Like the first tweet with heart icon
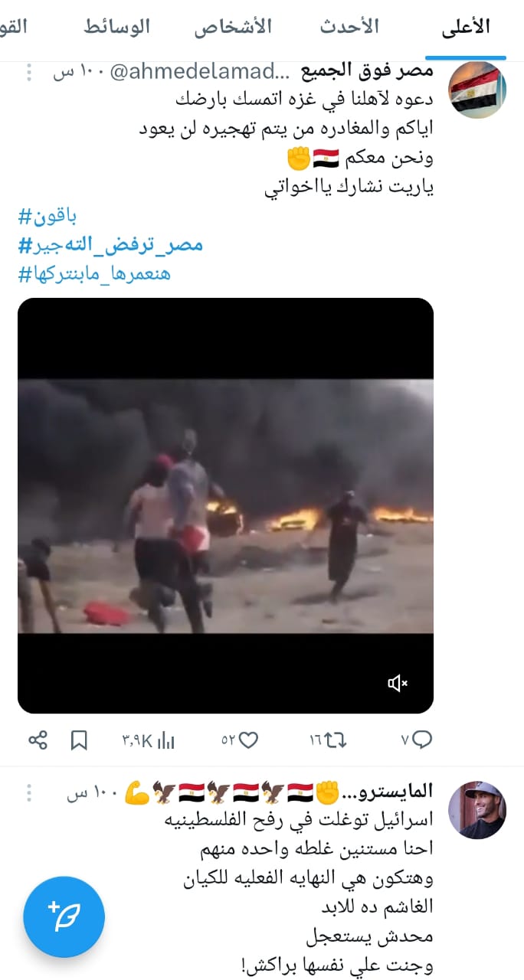The width and height of the screenshot is (524, 980). click(240, 740)
